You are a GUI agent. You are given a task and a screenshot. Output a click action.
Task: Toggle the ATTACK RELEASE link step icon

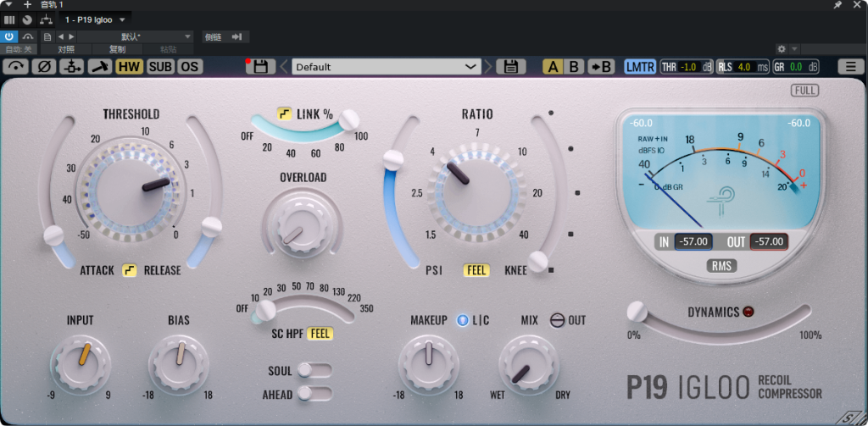(130, 270)
